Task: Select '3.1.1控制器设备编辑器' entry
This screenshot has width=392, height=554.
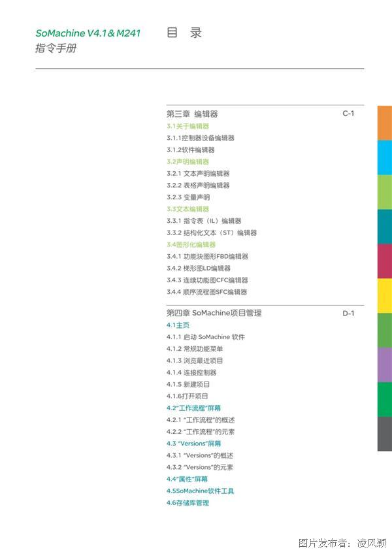Action: point(201,138)
